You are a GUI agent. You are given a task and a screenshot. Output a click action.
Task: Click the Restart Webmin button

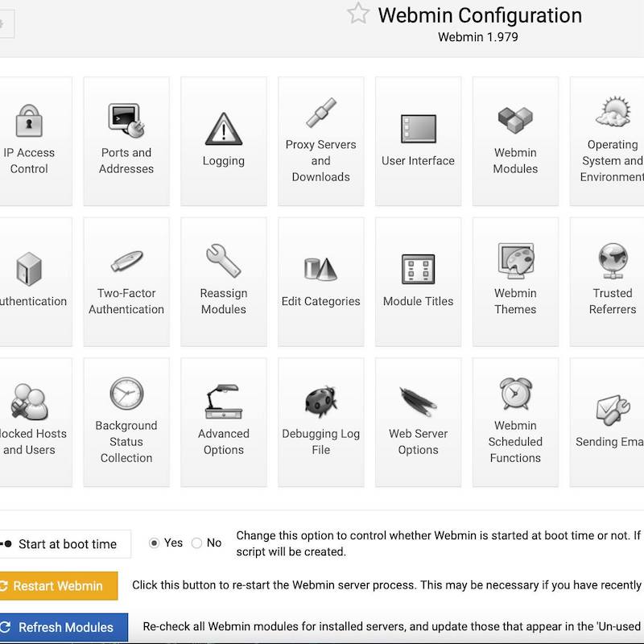[59, 586]
